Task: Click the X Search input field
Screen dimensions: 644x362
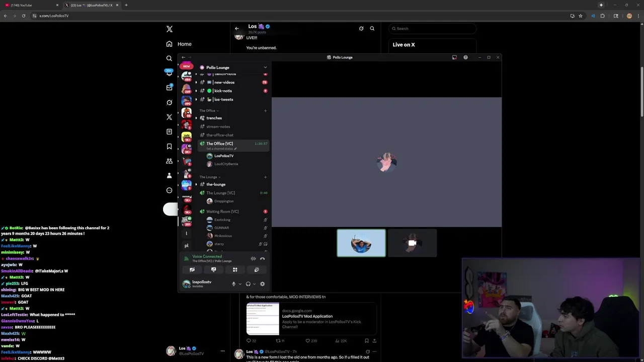Action: coord(432,29)
